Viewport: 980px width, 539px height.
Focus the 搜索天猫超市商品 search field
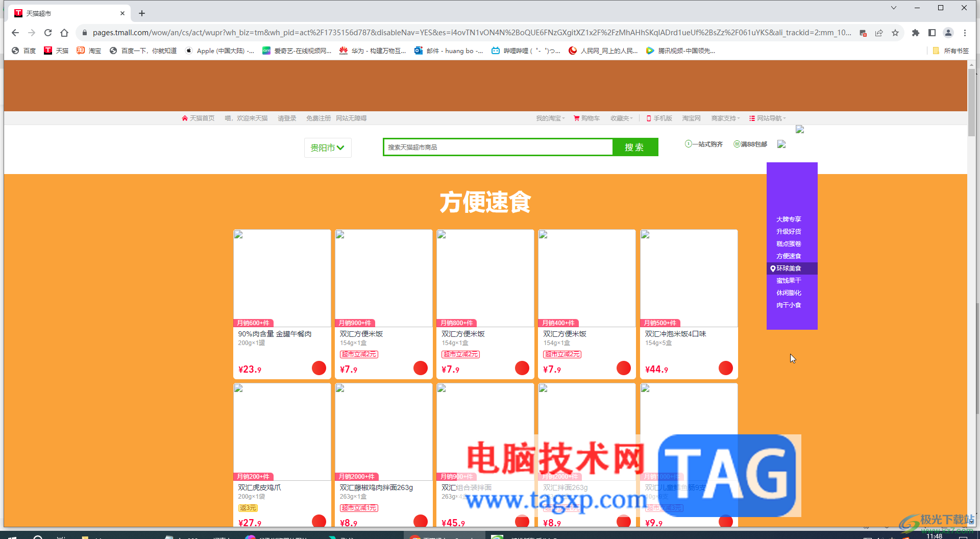498,147
